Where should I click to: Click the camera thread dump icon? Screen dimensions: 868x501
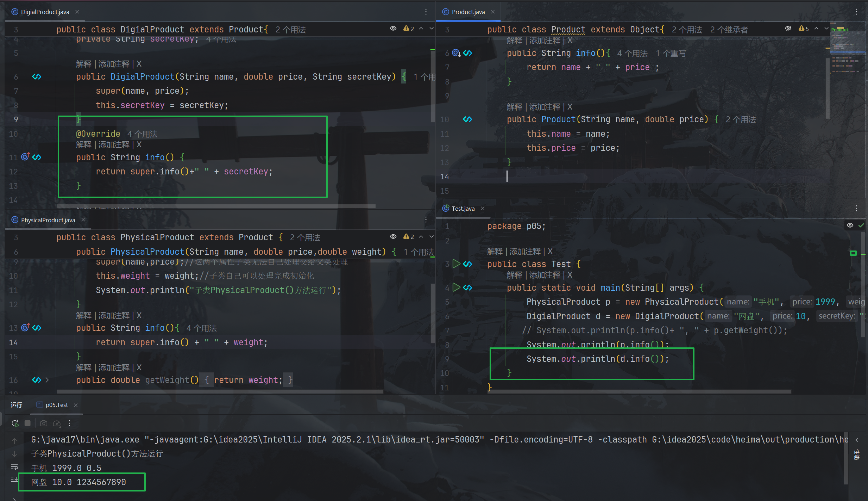tap(44, 423)
